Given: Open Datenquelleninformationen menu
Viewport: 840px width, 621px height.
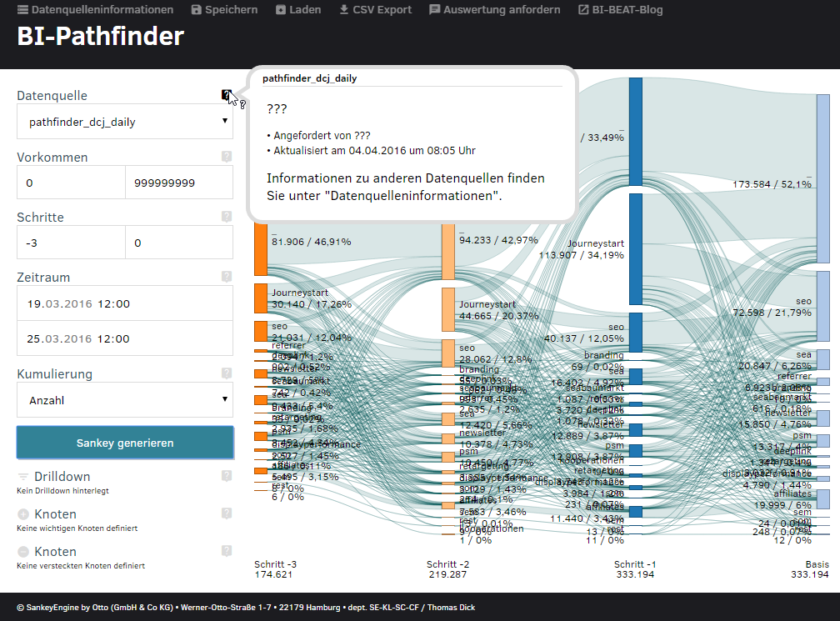Looking at the screenshot, I should pyautogui.click(x=95, y=10).
